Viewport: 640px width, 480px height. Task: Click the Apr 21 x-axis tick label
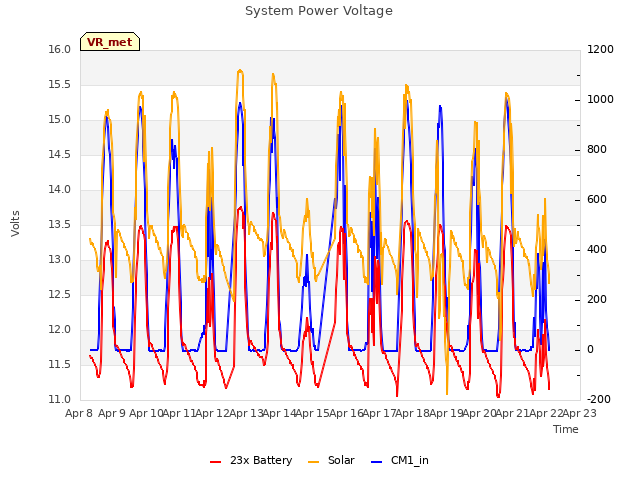point(512,413)
